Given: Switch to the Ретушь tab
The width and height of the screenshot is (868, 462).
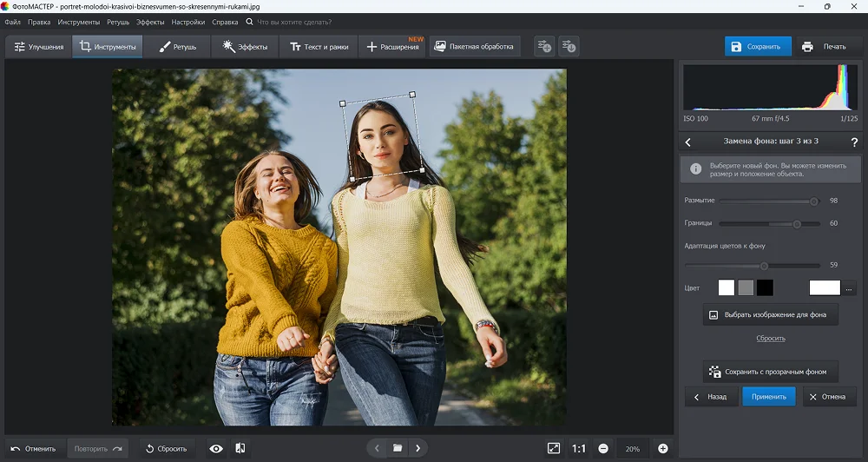Looking at the screenshot, I should pyautogui.click(x=178, y=47).
